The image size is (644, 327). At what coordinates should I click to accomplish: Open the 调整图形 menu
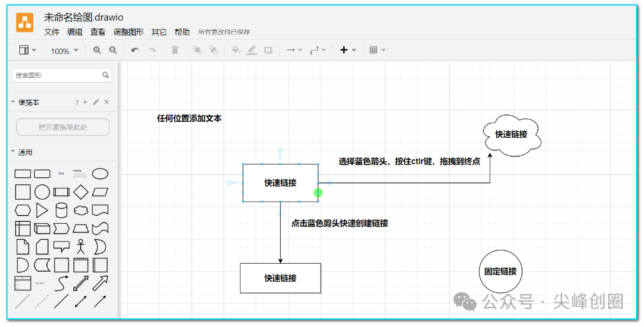click(128, 32)
